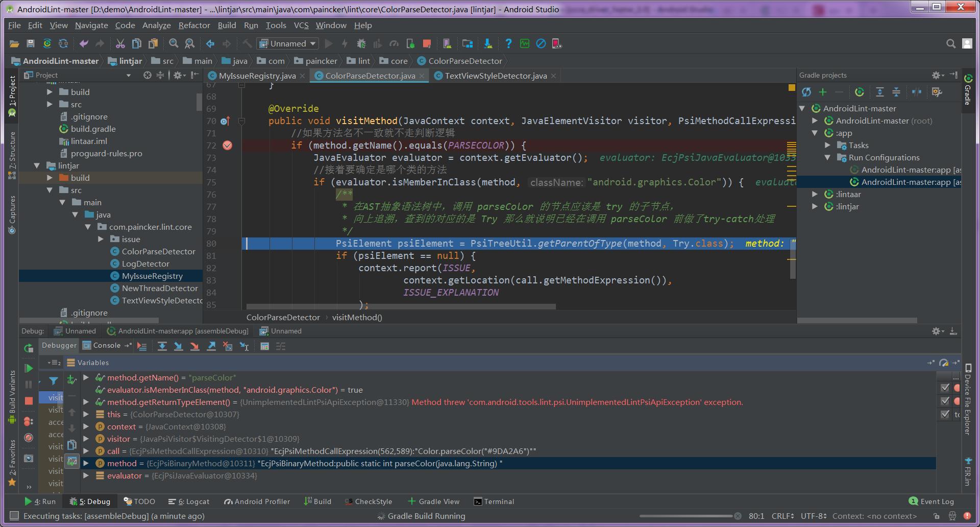Open the Refactor menu

[x=194, y=26]
